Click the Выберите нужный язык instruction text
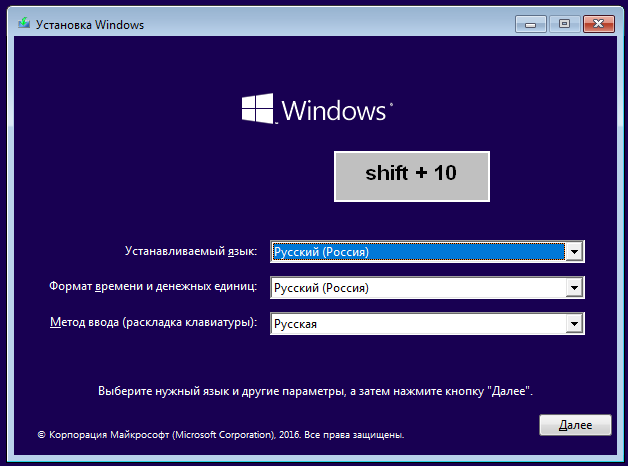The image size is (628, 466). pos(315,391)
